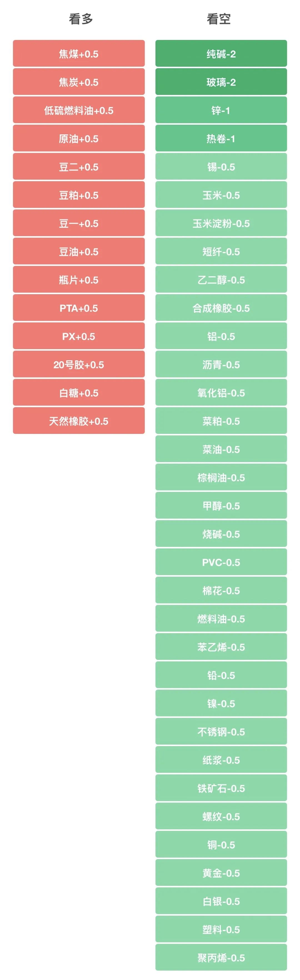Select the PVC-0.5 tile

pos(221,562)
